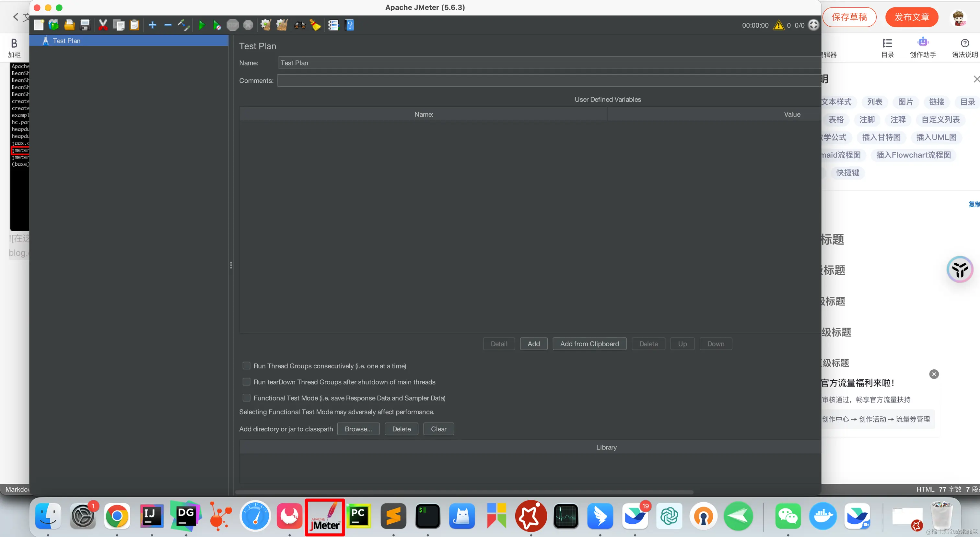Browse for a classpath directory or jar

(x=358, y=429)
